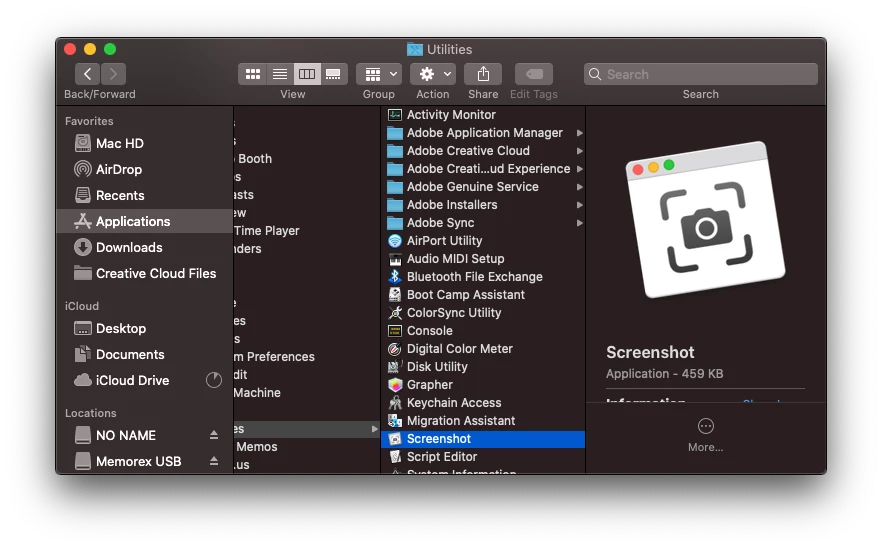
Task: Expand highlighted Utilities row arrow
Action: 374,429
